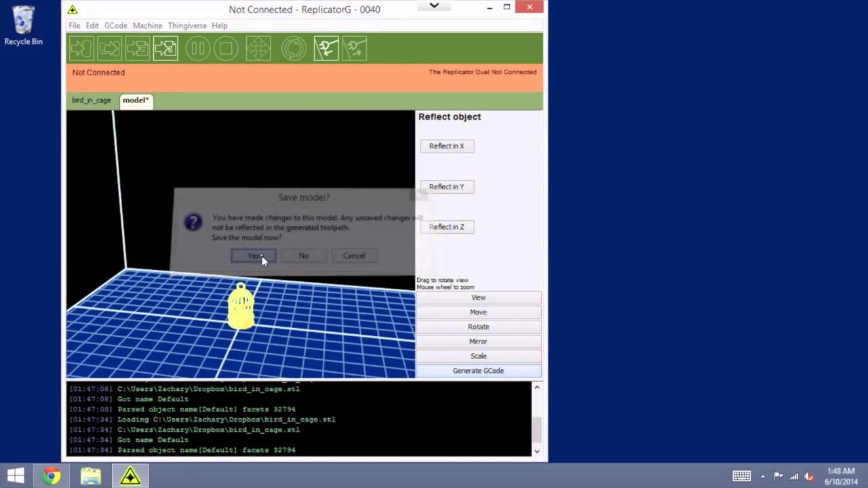Viewport: 868px width, 488px height.
Task: Click the Build from SD card icon
Action: coord(109,49)
